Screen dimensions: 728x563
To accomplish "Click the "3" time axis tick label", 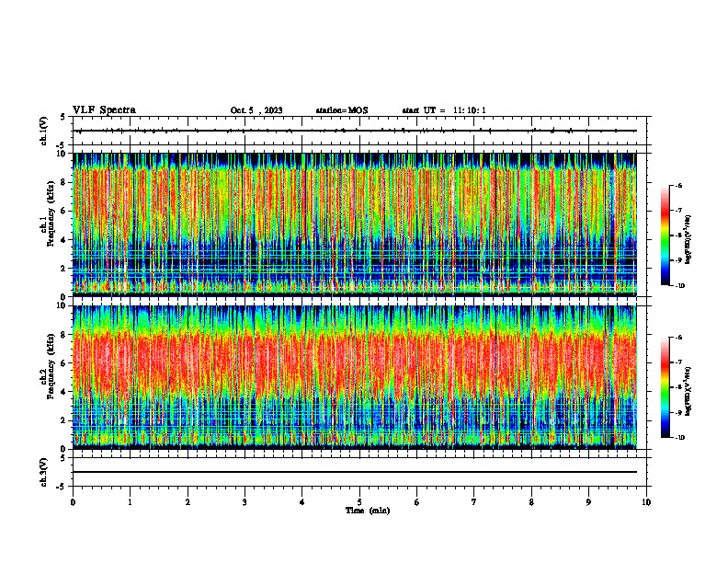I will click(245, 502).
